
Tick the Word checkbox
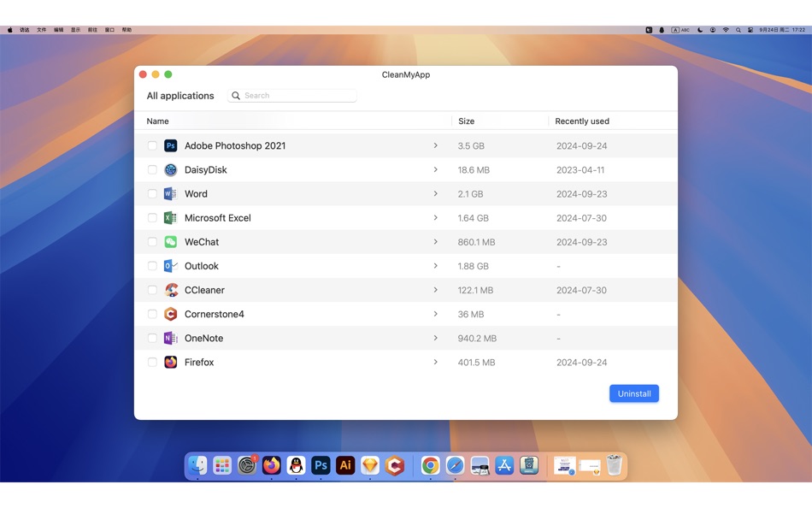pos(152,194)
